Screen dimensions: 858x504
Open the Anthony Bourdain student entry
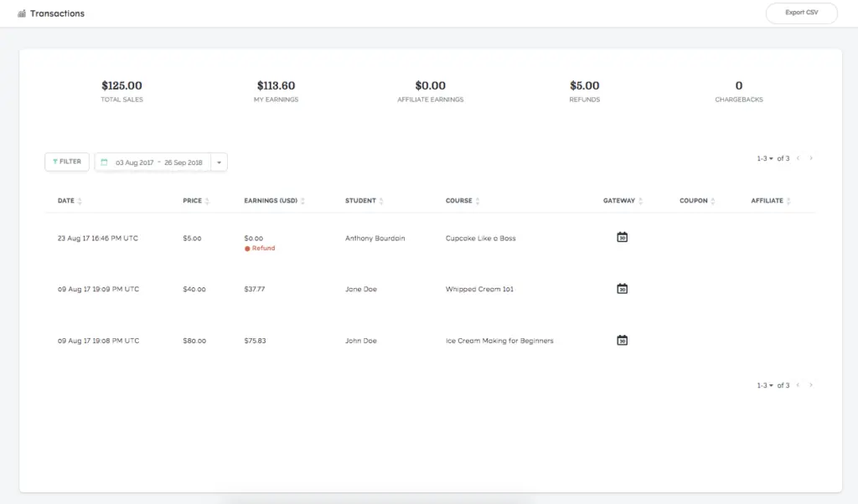click(x=375, y=239)
